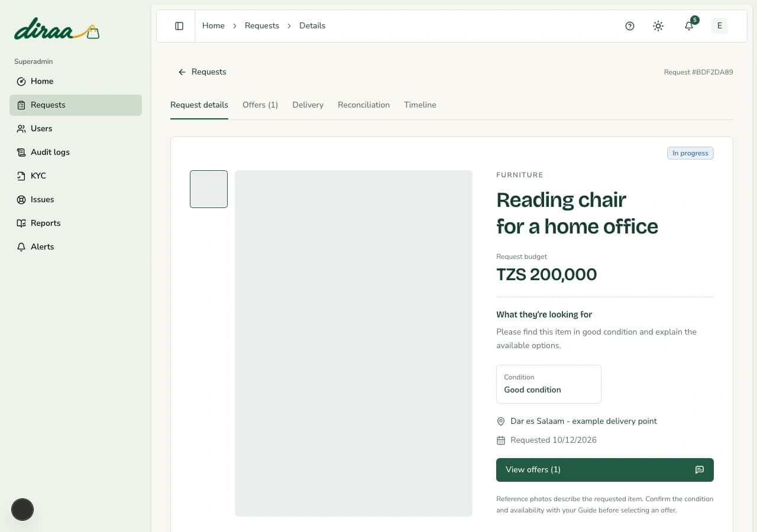Switch to the Timeline tab
Screen dimensions: 757x532
(x=420, y=105)
